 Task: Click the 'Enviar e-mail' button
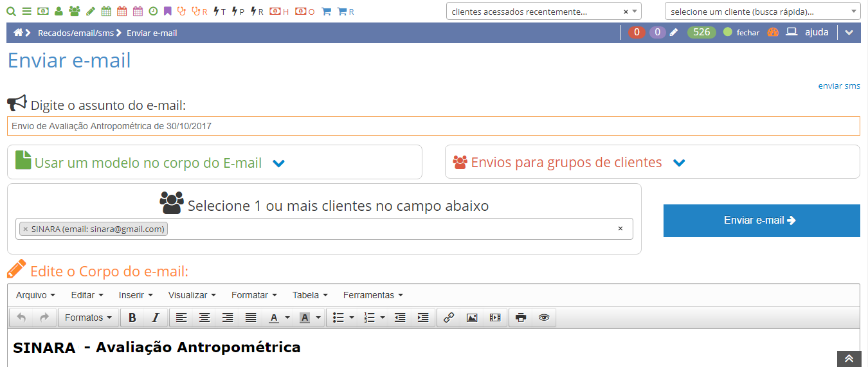(761, 220)
